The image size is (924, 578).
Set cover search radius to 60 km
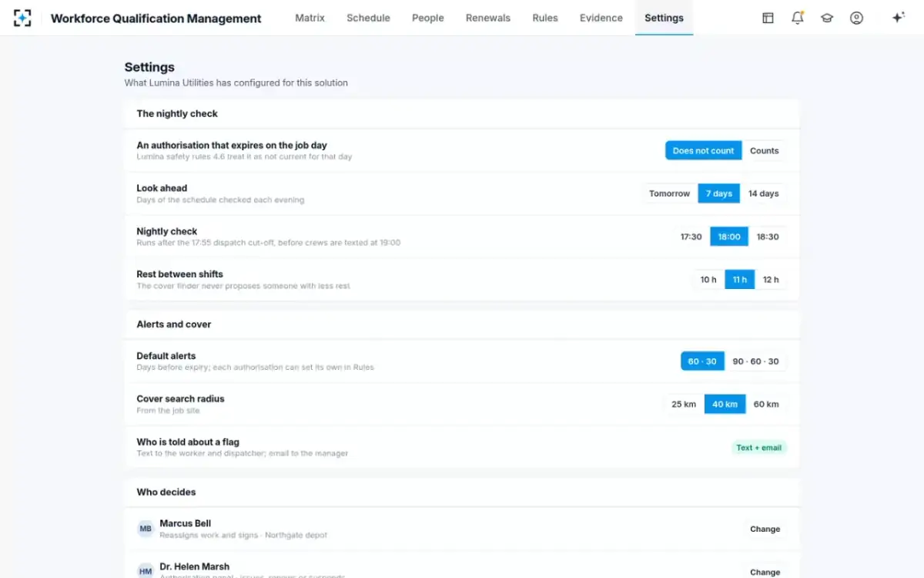pos(766,404)
